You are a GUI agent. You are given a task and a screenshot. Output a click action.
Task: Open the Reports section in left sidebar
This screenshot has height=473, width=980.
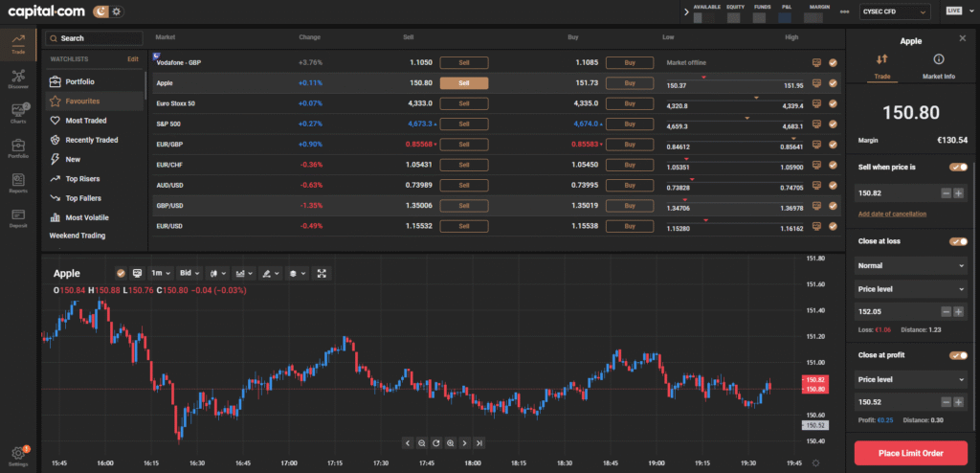(18, 182)
